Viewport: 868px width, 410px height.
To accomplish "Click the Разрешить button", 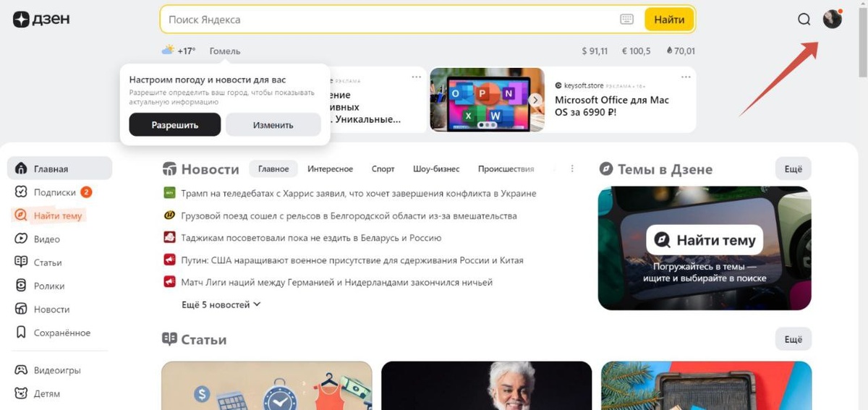I will [174, 124].
